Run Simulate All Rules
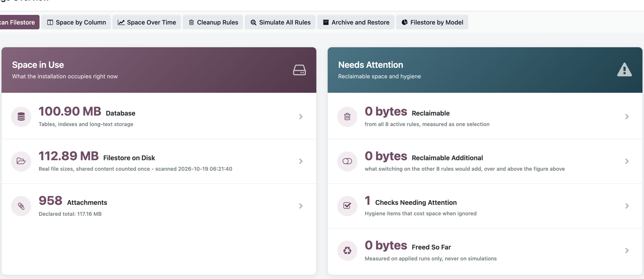 click(x=280, y=22)
